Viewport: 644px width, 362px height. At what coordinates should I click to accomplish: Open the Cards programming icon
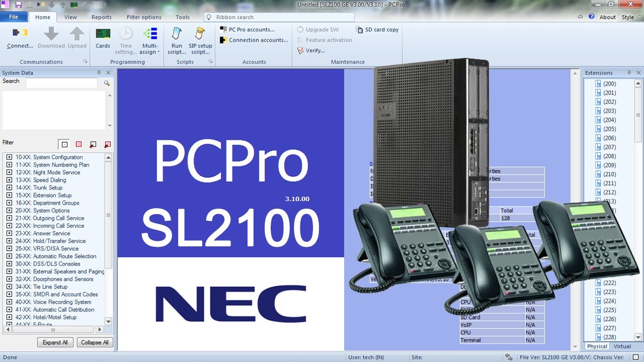(x=103, y=34)
